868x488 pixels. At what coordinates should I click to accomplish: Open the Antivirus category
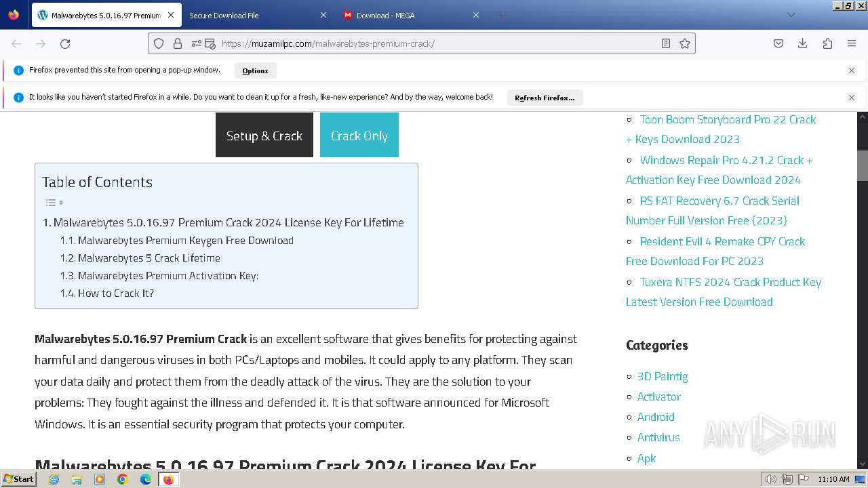(x=658, y=437)
